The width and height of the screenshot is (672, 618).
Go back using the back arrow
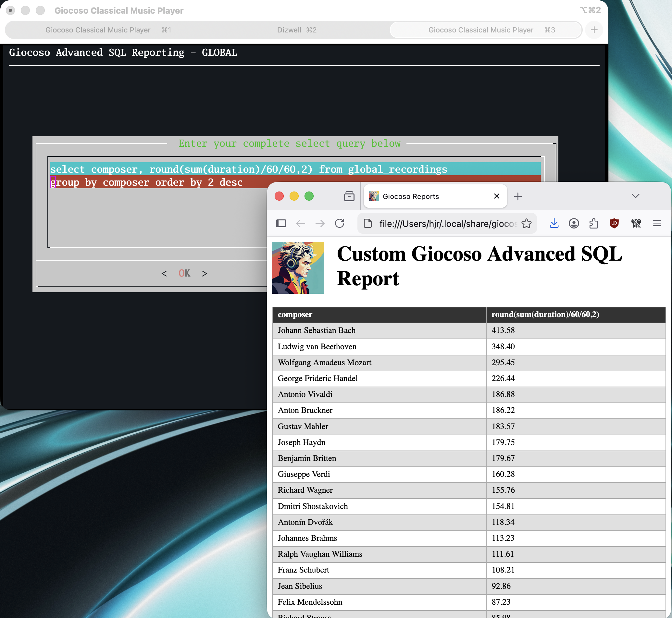click(300, 223)
